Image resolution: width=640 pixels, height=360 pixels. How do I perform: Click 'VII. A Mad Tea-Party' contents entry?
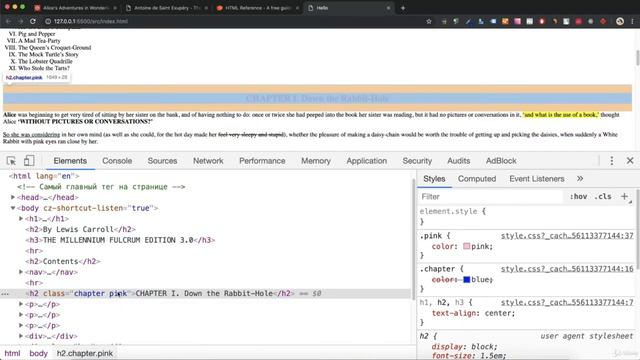33,41
